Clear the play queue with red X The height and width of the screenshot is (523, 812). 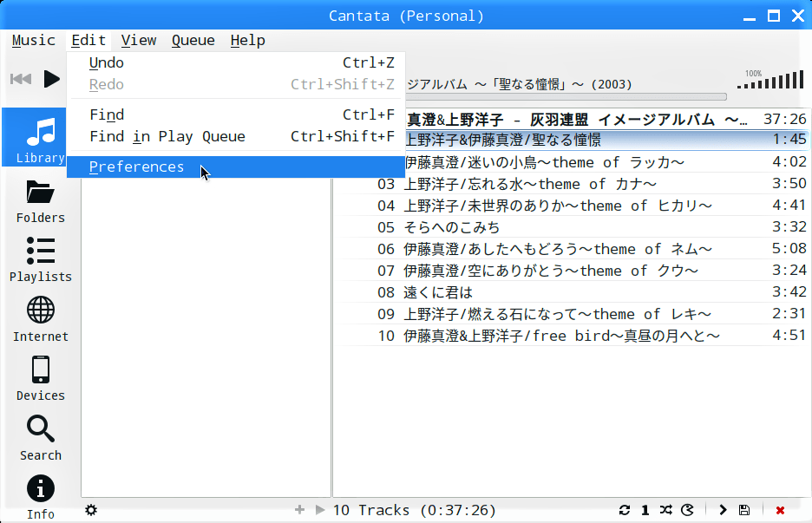click(780, 511)
